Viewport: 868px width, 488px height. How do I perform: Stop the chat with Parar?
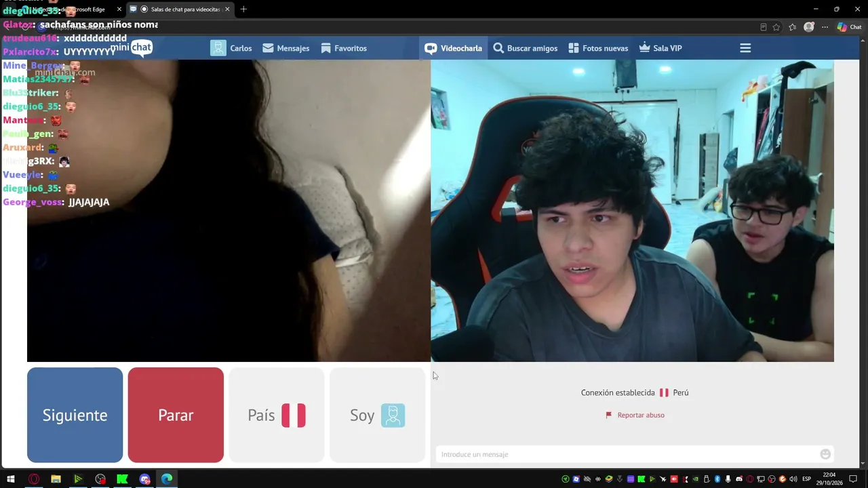point(176,415)
